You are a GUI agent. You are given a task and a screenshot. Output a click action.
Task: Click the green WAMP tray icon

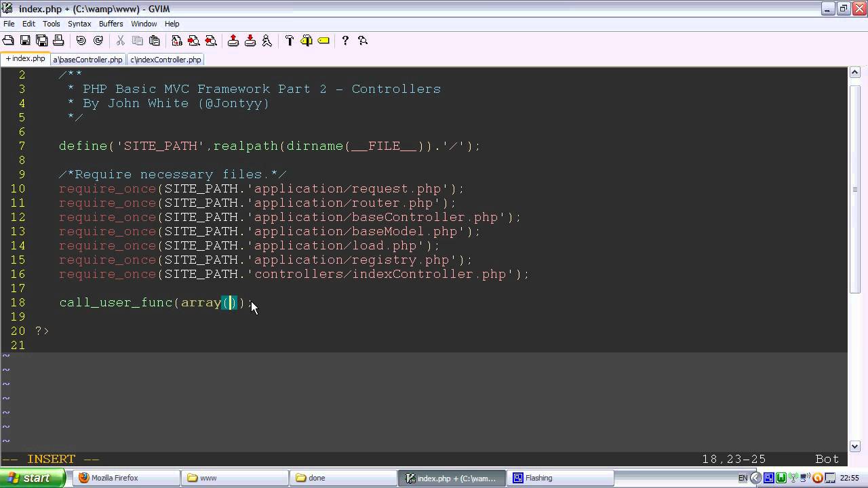pyautogui.click(x=781, y=478)
